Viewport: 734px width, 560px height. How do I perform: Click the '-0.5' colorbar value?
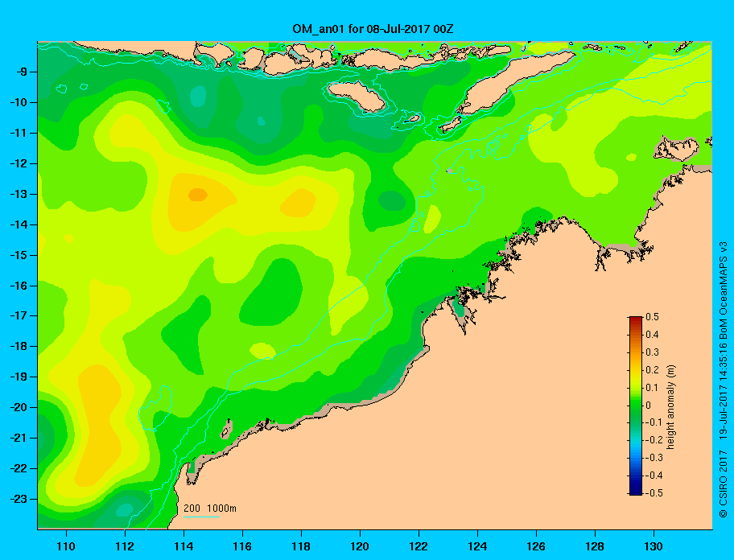(x=654, y=492)
